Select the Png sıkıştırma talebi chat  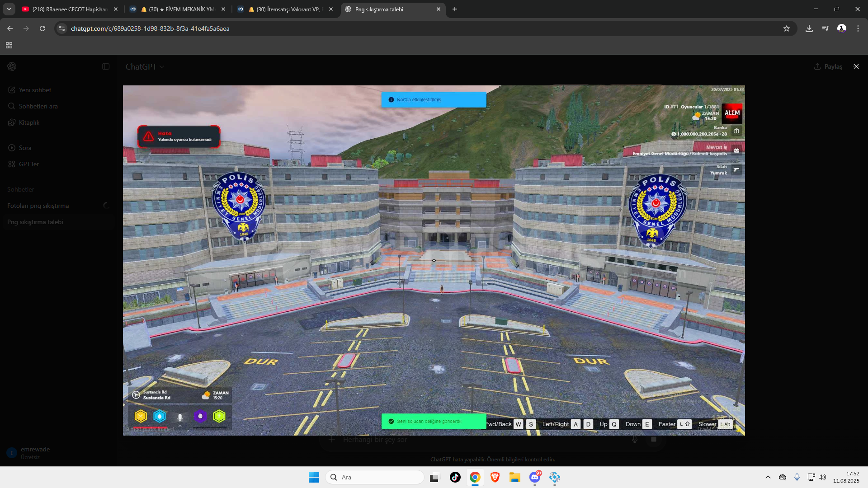59,222
